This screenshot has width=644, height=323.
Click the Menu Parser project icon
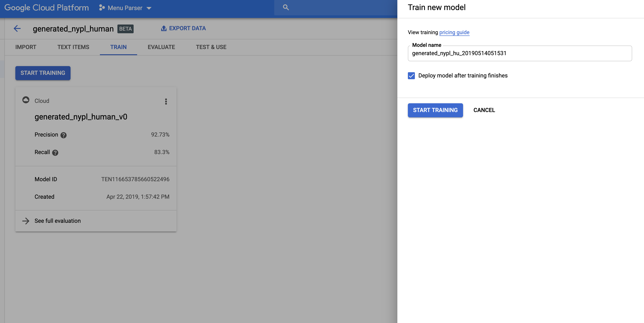pos(102,8)
